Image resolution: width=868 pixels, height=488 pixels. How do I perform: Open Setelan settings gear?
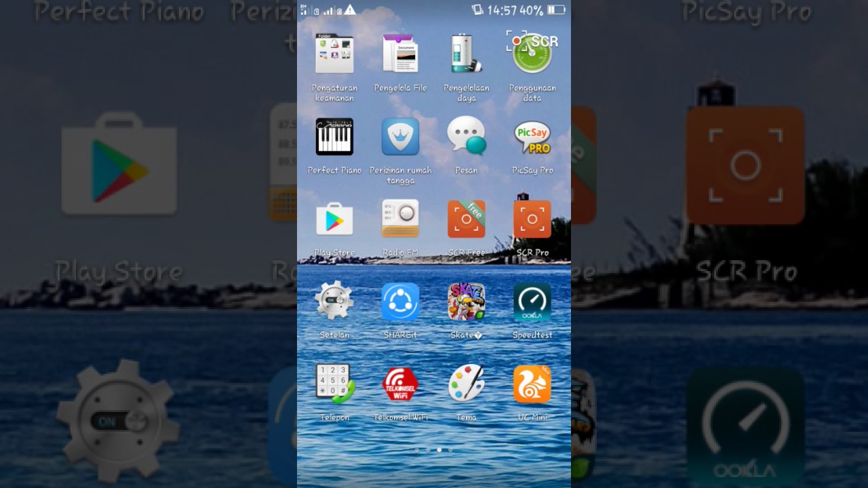[334, 301]
